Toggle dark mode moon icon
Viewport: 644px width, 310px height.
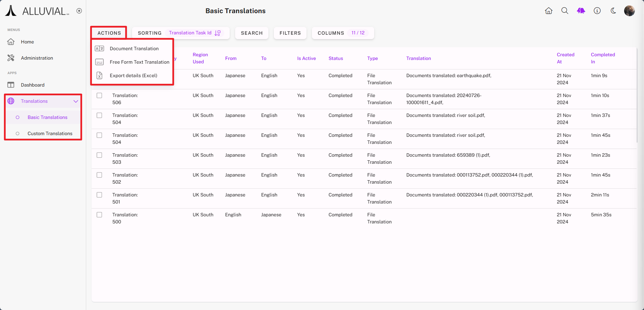click(613, 11)
